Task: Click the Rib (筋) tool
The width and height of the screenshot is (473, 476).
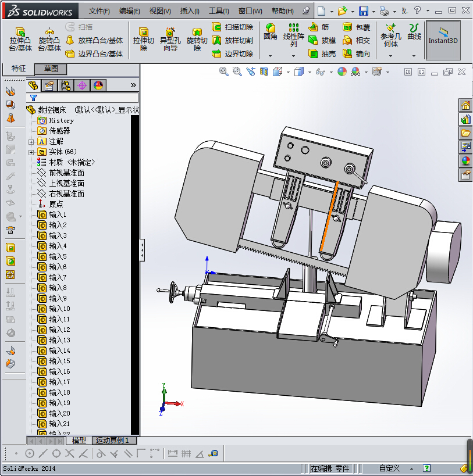Action: (319, 27)
